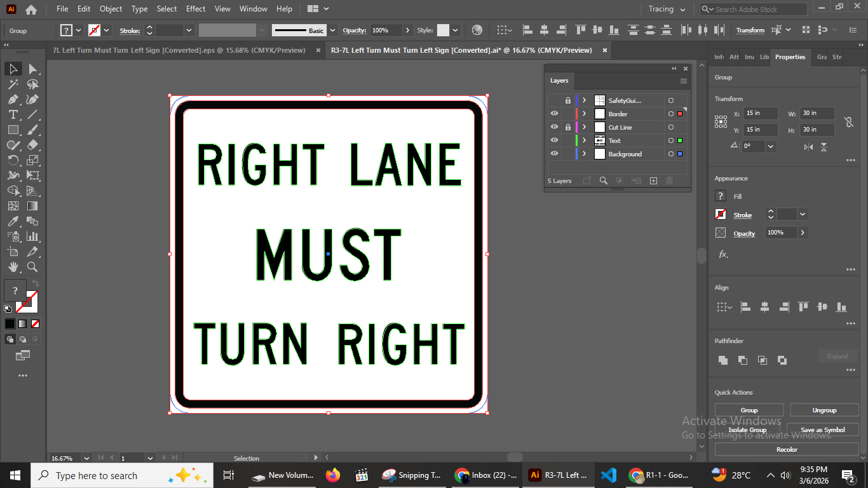
Task: Click the Recolor button
Action: 787,449
